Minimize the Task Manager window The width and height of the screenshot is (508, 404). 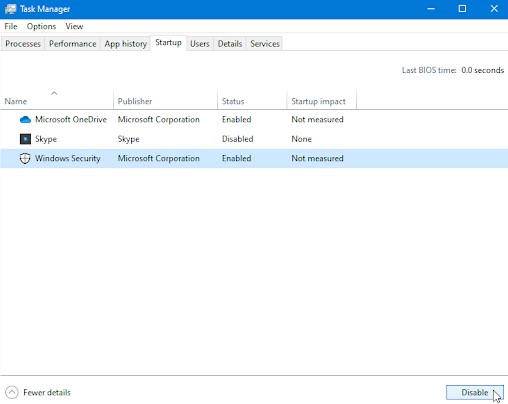[431, 9]
